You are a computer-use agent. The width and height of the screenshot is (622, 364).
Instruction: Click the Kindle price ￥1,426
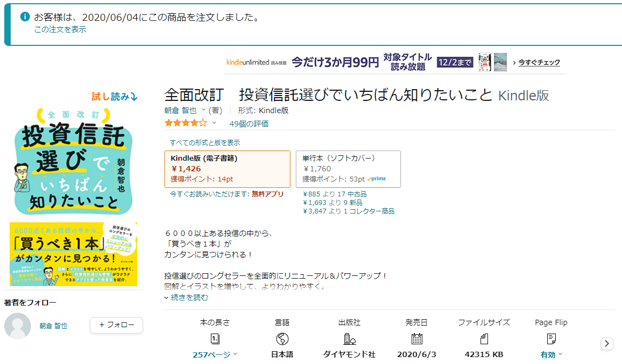point(186,169)
